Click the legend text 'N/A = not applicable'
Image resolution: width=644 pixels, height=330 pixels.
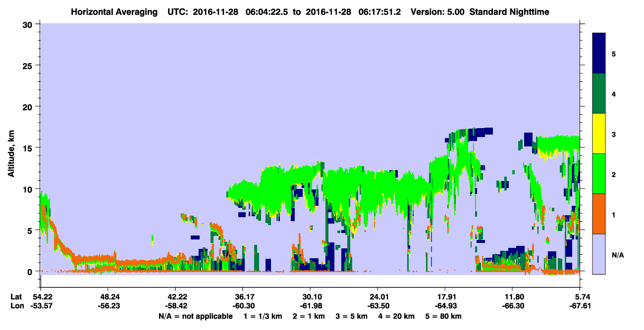[195, 316]
